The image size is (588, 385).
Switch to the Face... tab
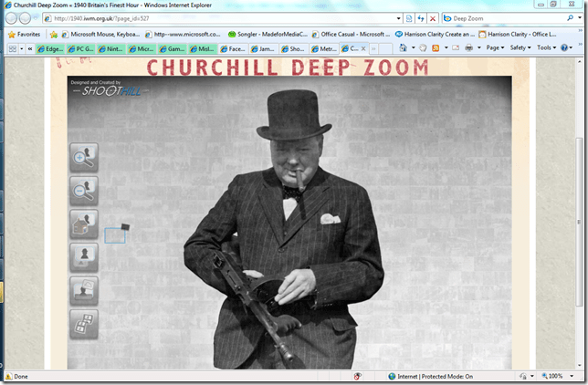click(233, 48)
